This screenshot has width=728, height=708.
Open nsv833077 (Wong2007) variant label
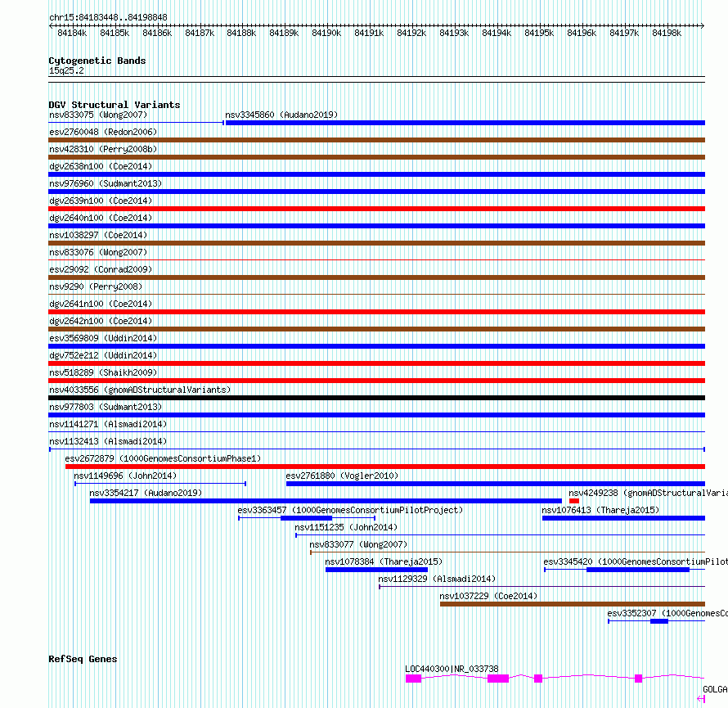coord(358,544)
